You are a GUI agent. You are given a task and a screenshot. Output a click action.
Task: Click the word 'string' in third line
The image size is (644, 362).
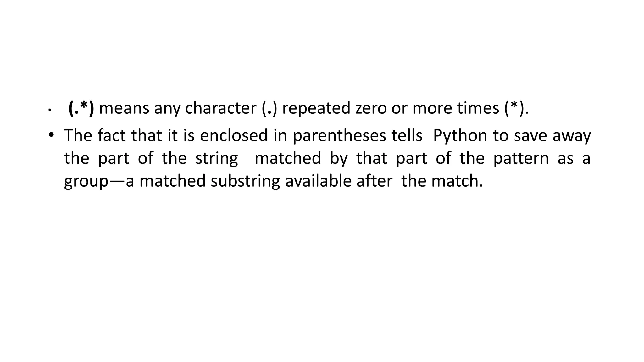pyautogui.click(x=216, y=158)
